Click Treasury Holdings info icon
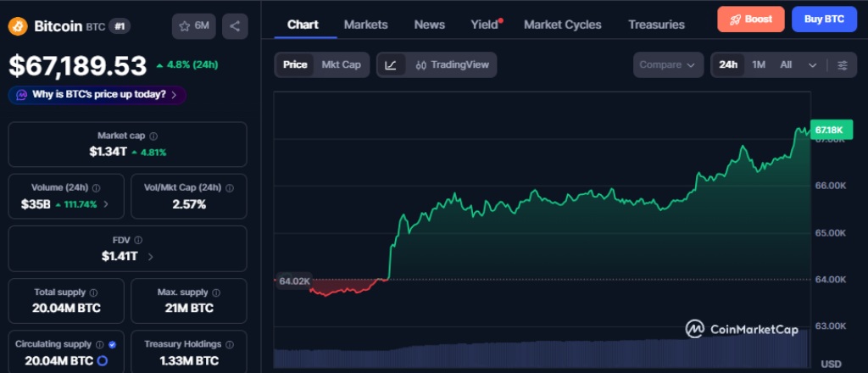 229,344
